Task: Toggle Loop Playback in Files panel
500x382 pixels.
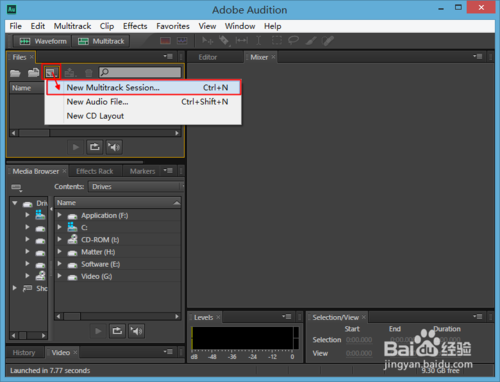Action: click(x=95, y=147)
